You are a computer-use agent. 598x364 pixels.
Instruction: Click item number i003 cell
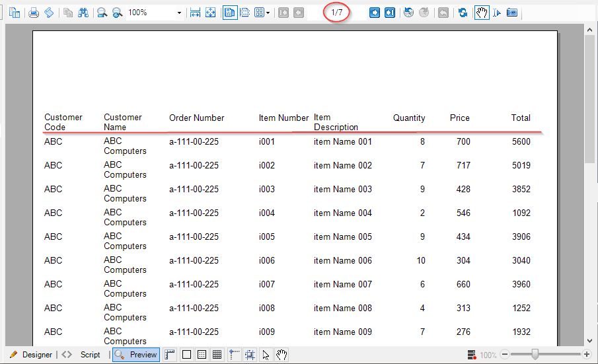click(x=266, y=189)
